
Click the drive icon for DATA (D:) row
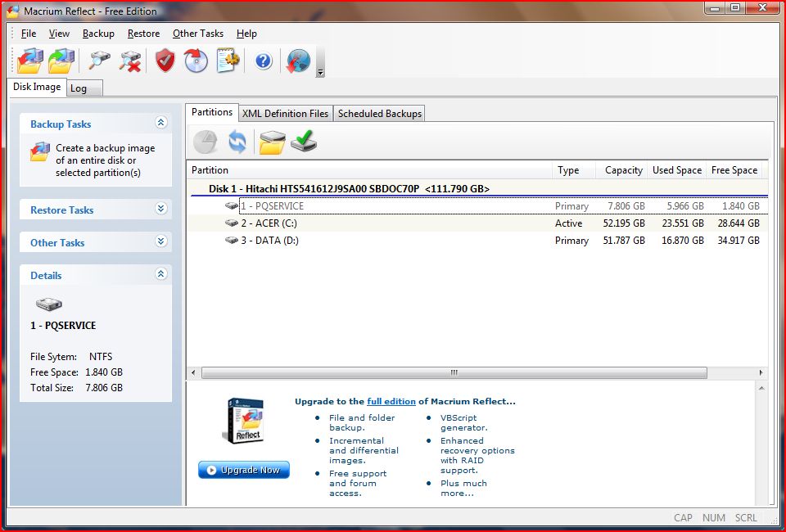click(232, 241)
